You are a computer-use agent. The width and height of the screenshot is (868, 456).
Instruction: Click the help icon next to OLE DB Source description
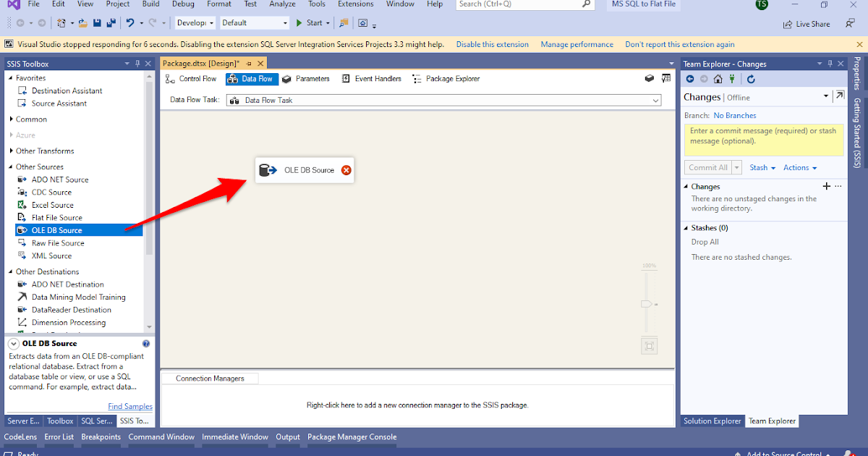coord(146,344)
